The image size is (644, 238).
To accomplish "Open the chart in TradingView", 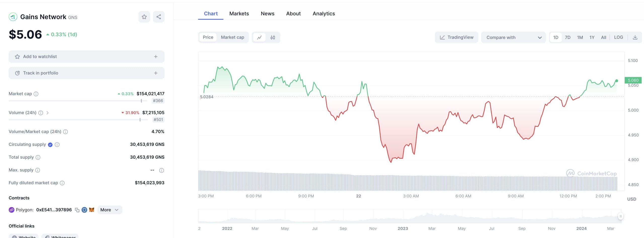I will (x=456, y=37).
